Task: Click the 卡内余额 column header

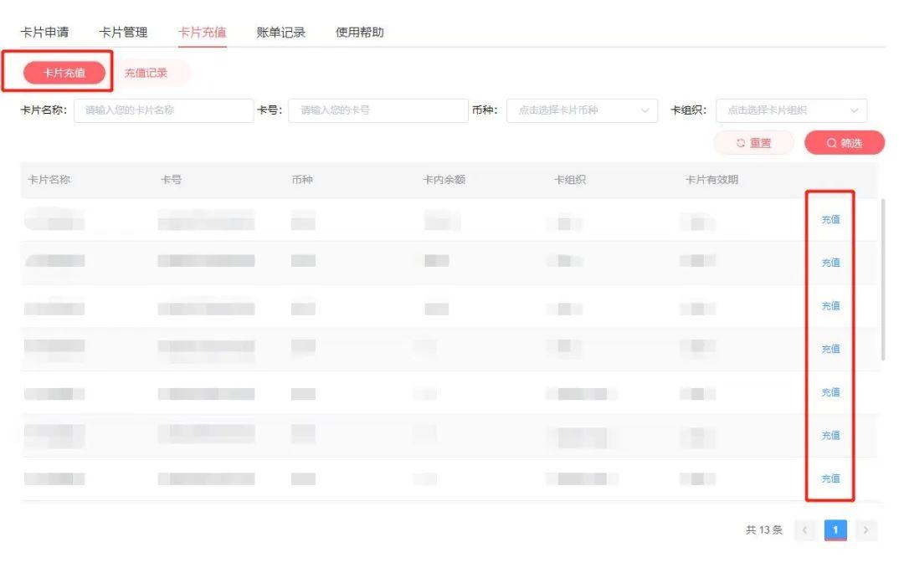Action: click(444, 180)
